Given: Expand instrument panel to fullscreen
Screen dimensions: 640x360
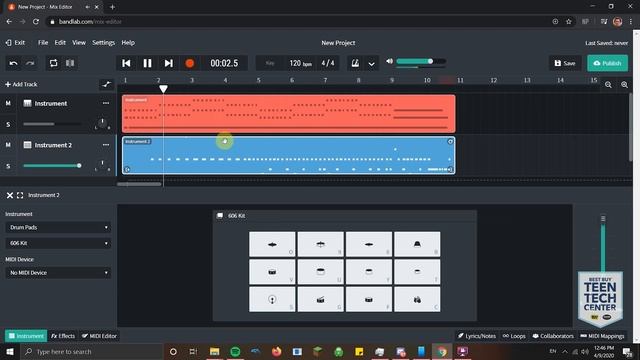Looking at the screenshot, I should [x=20, y=195].
